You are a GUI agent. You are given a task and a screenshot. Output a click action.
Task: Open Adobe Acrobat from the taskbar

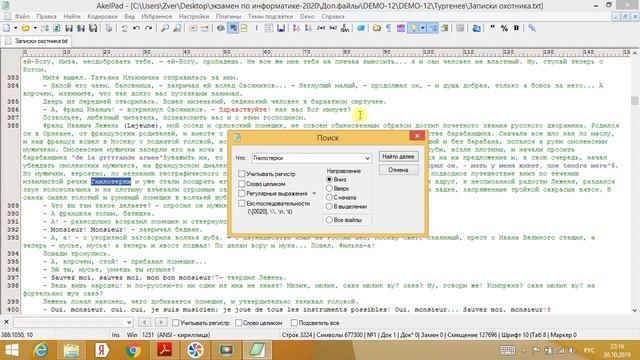[x=164, y=350]
